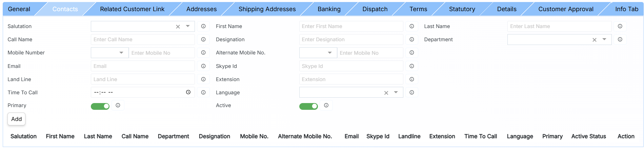
Task: Click info icon next to Primary toggle
Action: tap(118, 105)
